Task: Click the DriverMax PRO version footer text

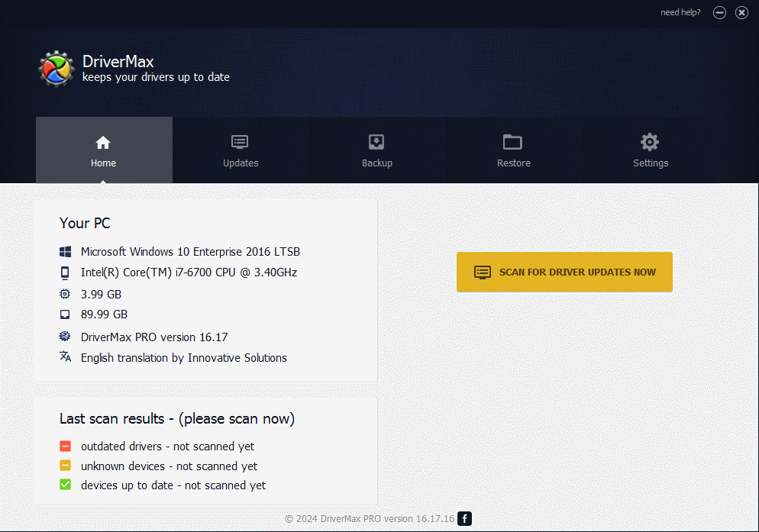Action: pyautogui.click(x=370, y=519)
